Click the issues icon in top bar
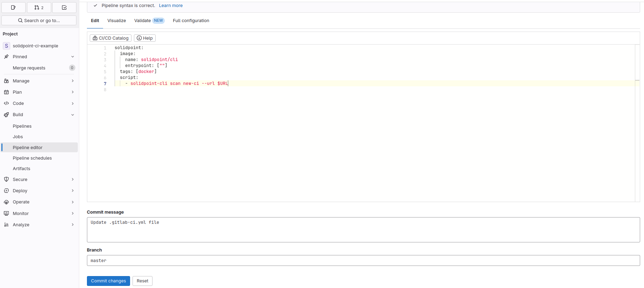Image resolution: width=644 pixels, height=288 pixels. [13, 7]
